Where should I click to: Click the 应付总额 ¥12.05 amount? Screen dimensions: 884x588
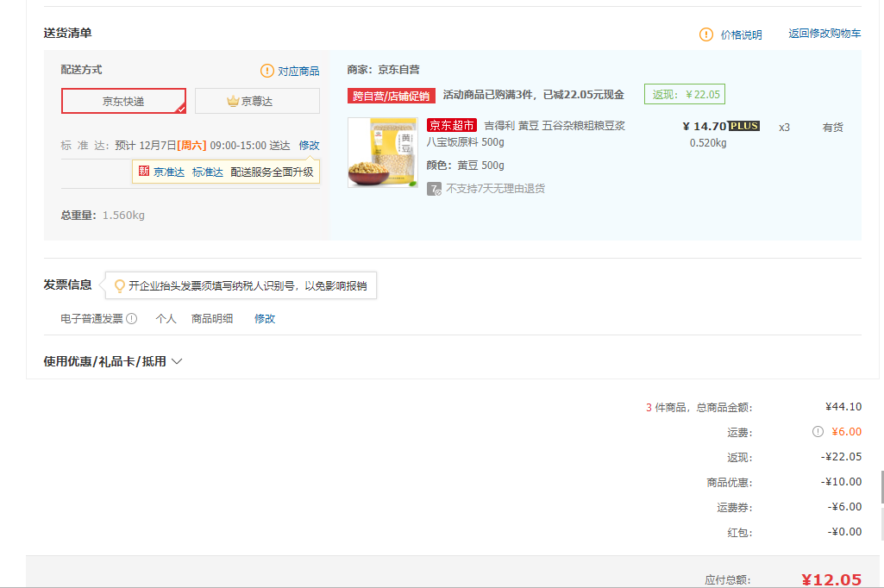point(831,579)
